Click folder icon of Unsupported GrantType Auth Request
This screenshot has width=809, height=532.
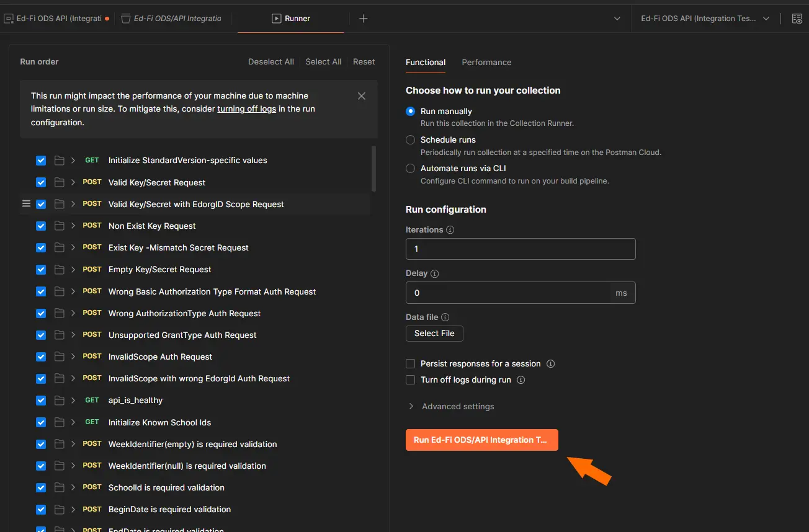click(59, 335)
